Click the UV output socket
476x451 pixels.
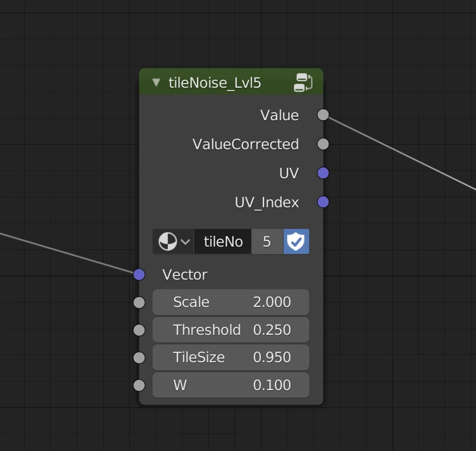(323, 173)
